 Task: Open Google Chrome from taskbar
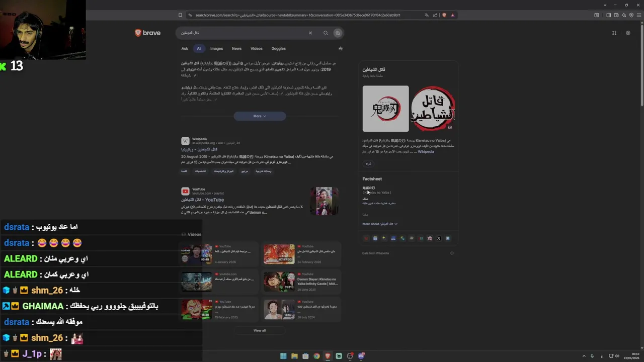pyautogui.click(x=316, y=356)
